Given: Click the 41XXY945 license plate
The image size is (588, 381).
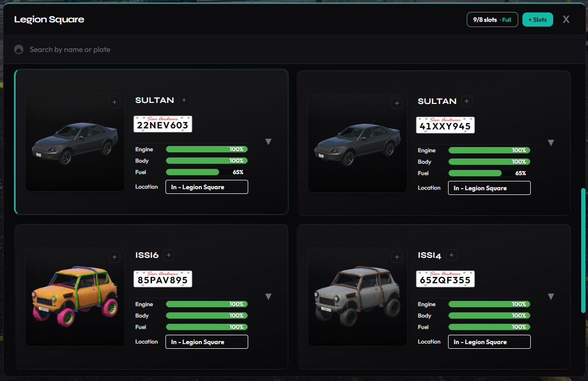Looking at the screenshot, I should tap(445, 125).
